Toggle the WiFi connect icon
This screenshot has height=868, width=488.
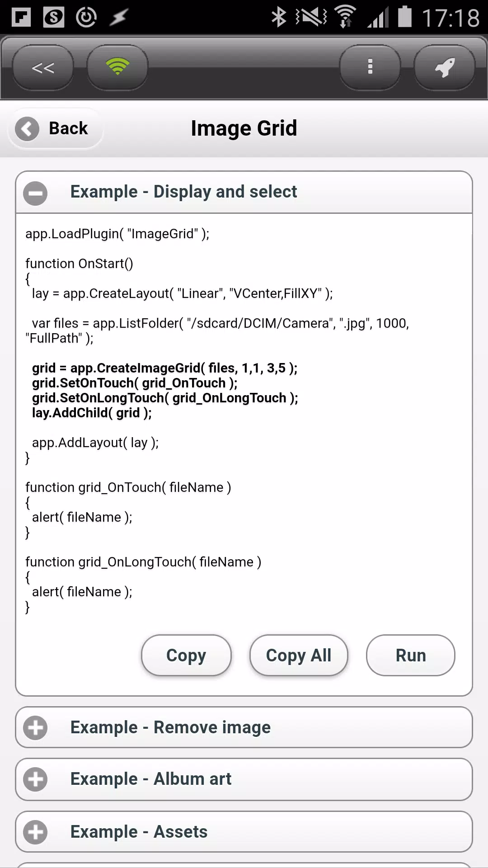pos(117,67)
